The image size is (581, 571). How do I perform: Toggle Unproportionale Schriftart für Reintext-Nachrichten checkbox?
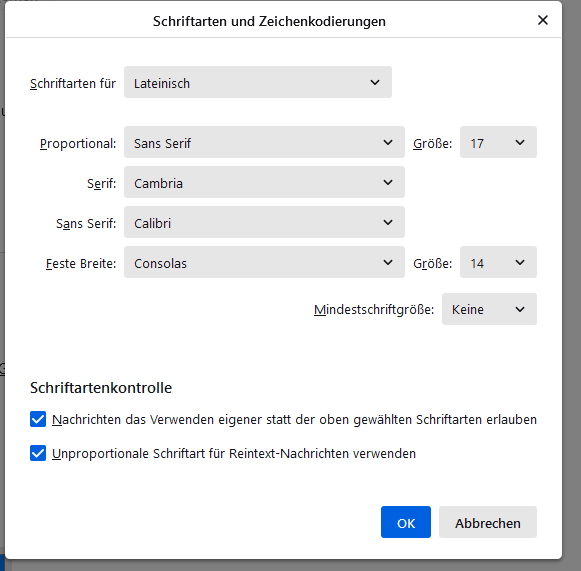point(38,453)
